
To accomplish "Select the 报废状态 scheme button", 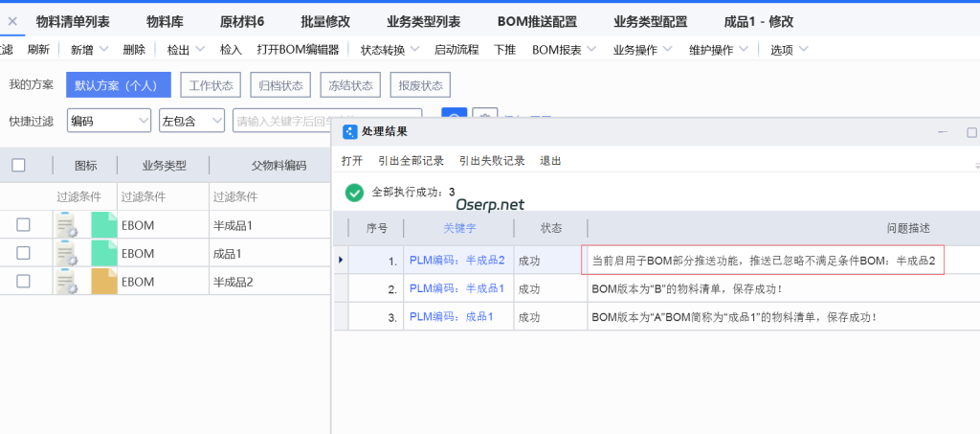I will pyautogui.click(x=421, y=85).
